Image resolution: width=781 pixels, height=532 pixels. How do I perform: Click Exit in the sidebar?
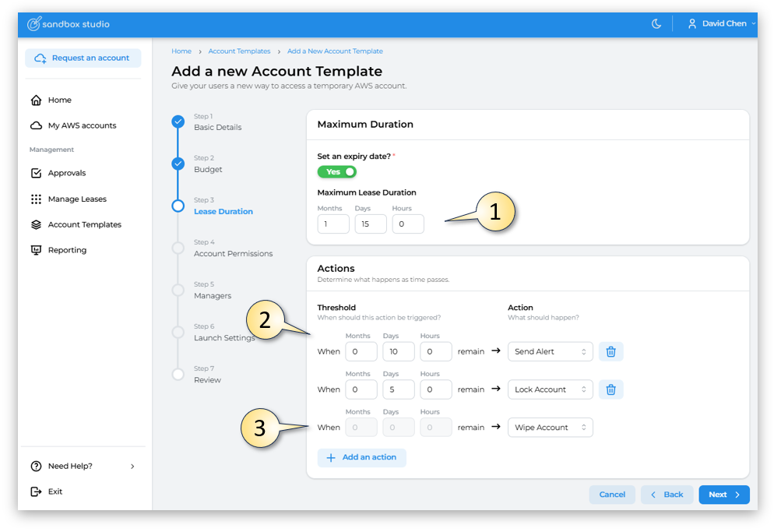pyautogui.click(x=55, y=491)
